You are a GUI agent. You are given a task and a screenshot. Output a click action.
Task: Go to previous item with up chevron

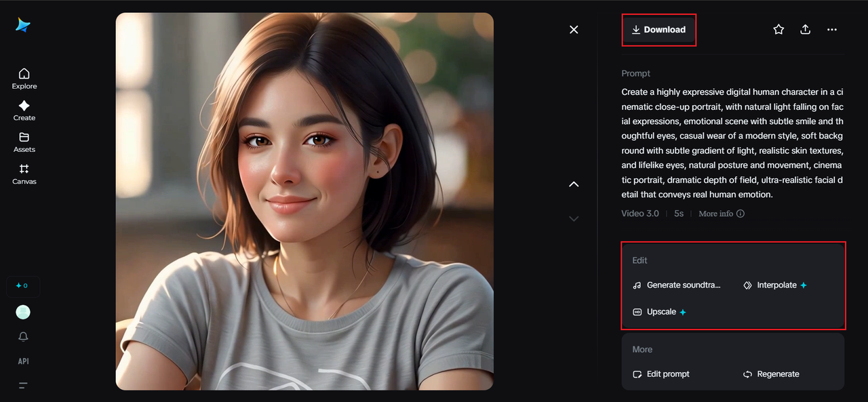pyautogui.click(x=574, y=184)
